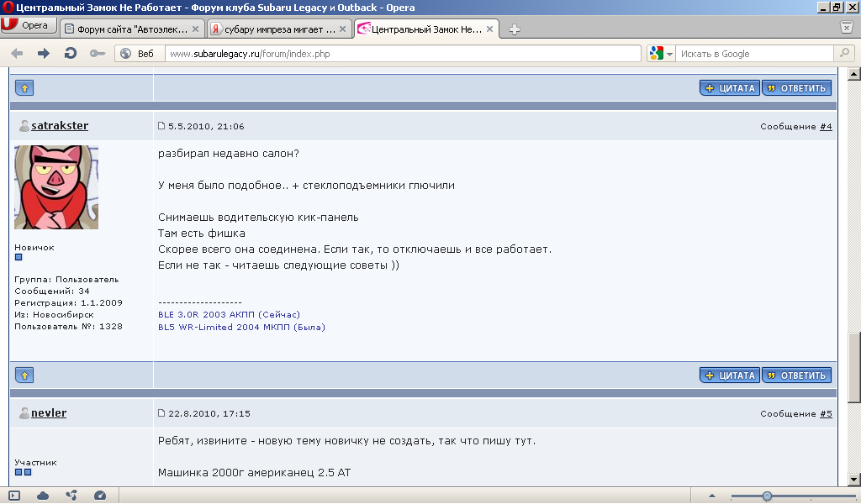
Task: Go back to the previous page
Action: point(17,53)
